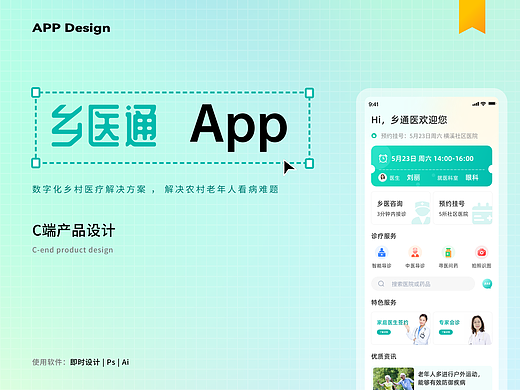Click the 诊疗服务 section heading
The width and height of the screenshot is (520, 390).
pyautogui.click(x=384, y=236)
